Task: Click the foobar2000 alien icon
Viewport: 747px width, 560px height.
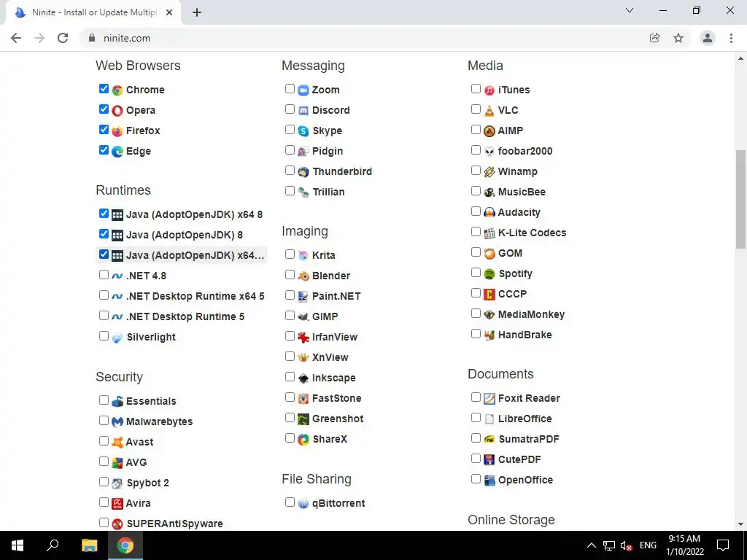Action: click(489, 152)
